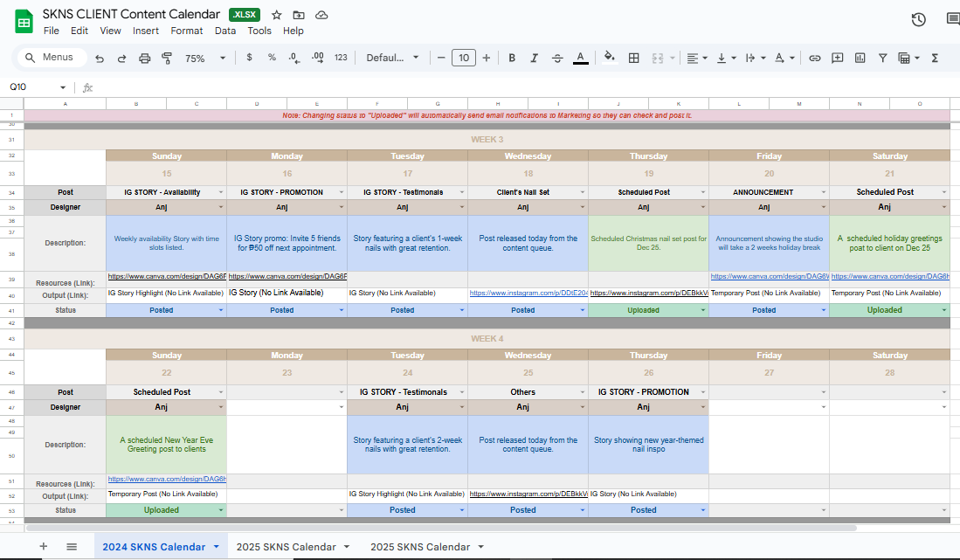This screenshot has width=960, height=560.
Task: Open Wednesday 18 Instagram output link
Action: click(x=527, y=294)
